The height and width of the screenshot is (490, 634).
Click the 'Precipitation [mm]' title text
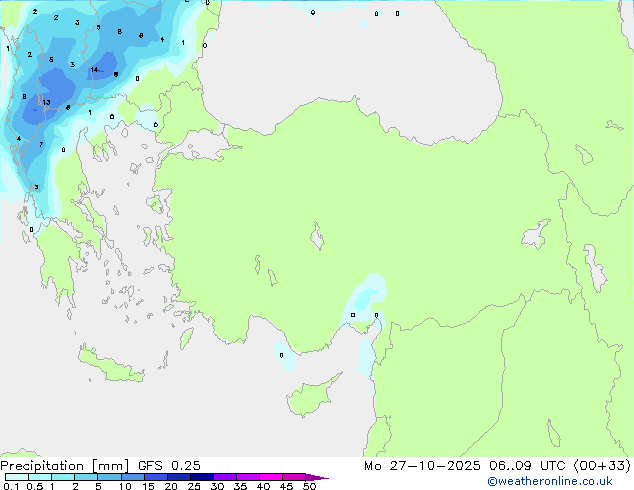click(64, 466)
